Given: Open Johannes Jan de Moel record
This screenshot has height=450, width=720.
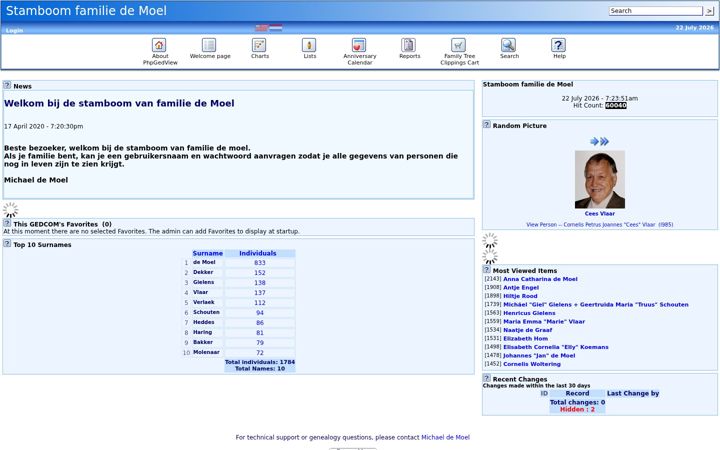Looking at the screenshot, I should click(539, 355).
